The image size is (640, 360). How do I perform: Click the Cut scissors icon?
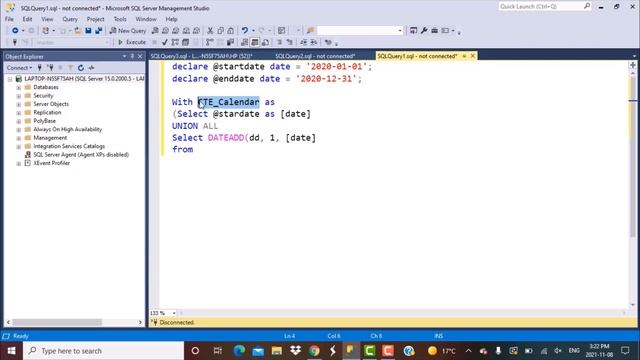point(210,31)
